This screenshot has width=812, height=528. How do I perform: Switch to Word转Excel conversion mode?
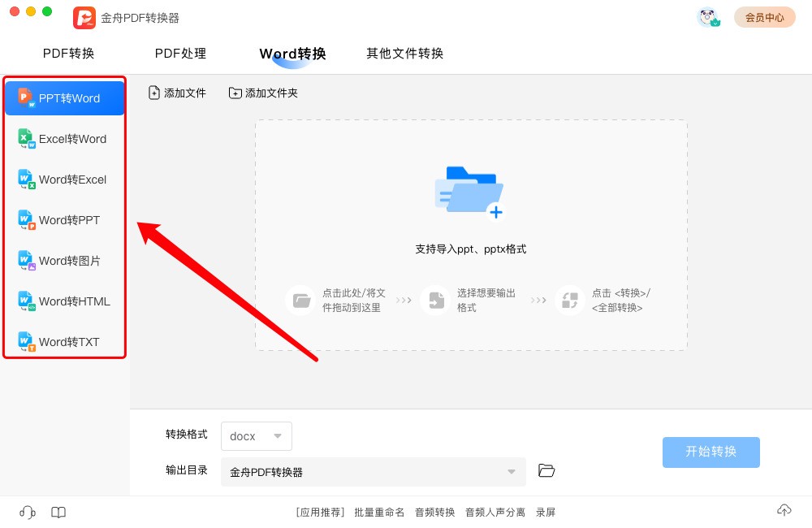tap(64, 179)
